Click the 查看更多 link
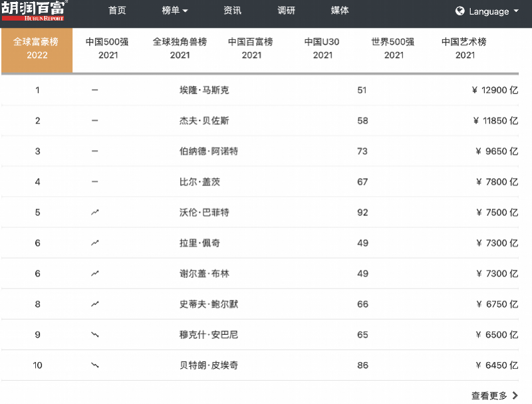 pos(489,396)
